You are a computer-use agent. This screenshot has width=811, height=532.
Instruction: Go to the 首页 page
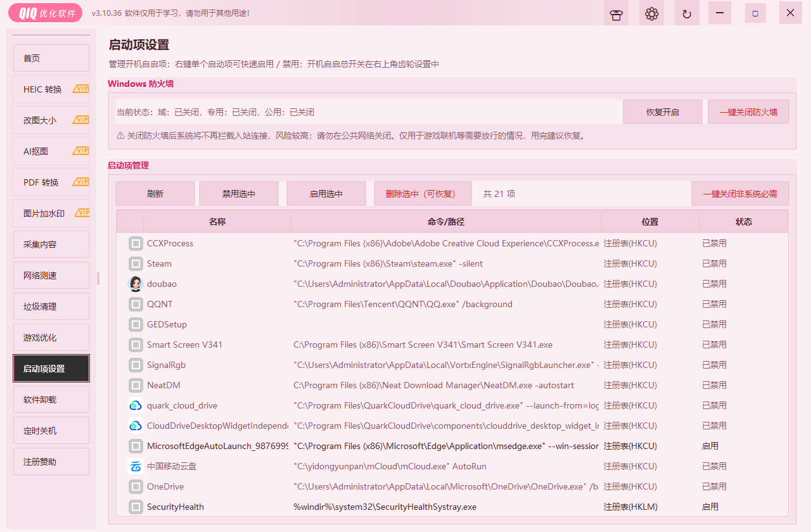click(51, 58)
